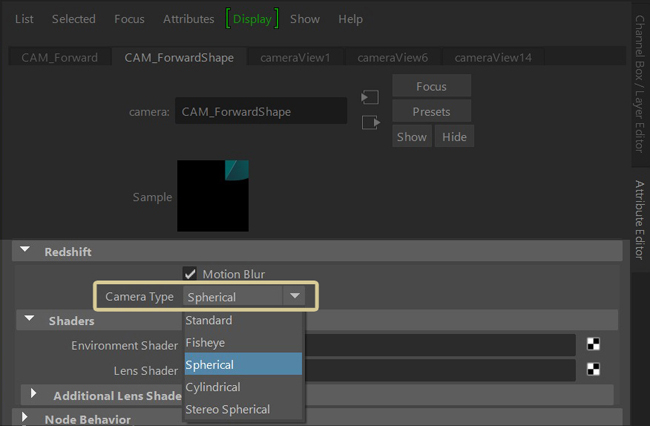Collapse the Shaders section
This screenshot has width=650, height=426.
click(x=29, y=321)
